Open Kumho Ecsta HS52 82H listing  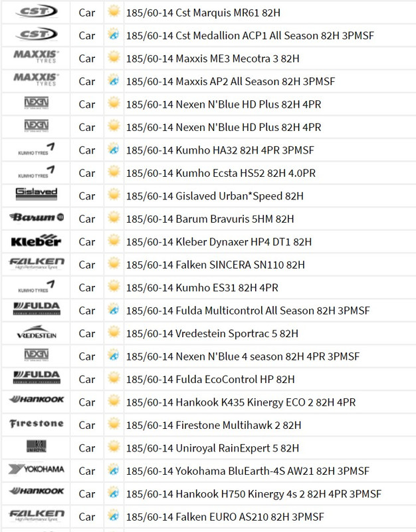tap(221, 173)
